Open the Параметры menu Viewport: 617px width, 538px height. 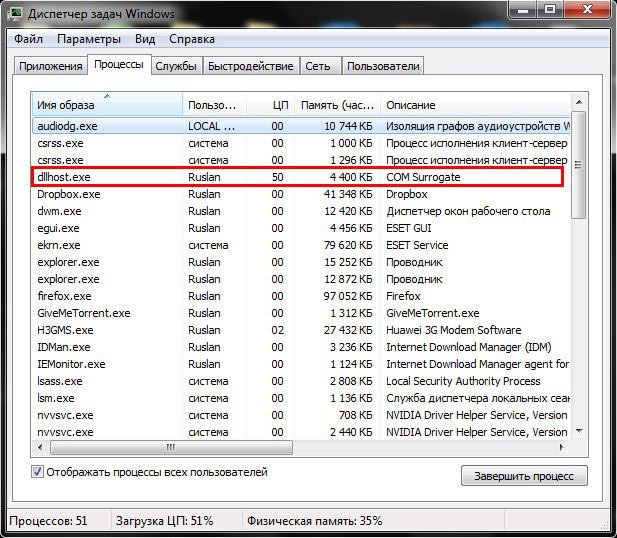(x=89, y=39)
